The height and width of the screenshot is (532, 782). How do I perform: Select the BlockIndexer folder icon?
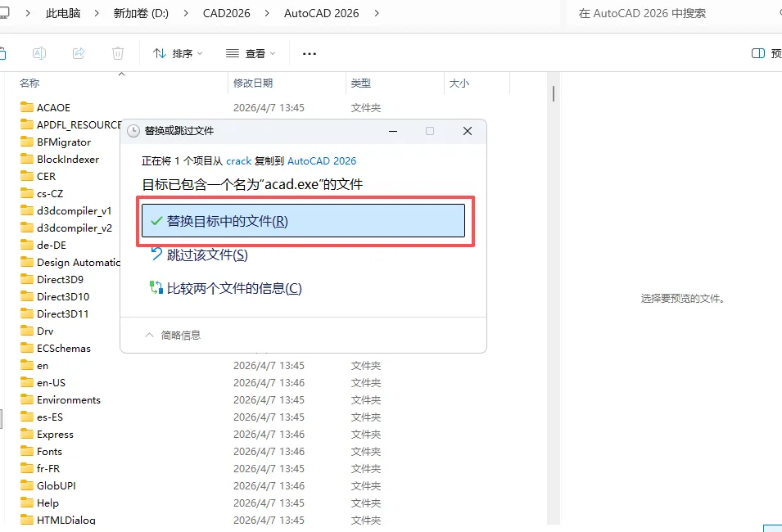pyautogui.click(x=27, y=159)
